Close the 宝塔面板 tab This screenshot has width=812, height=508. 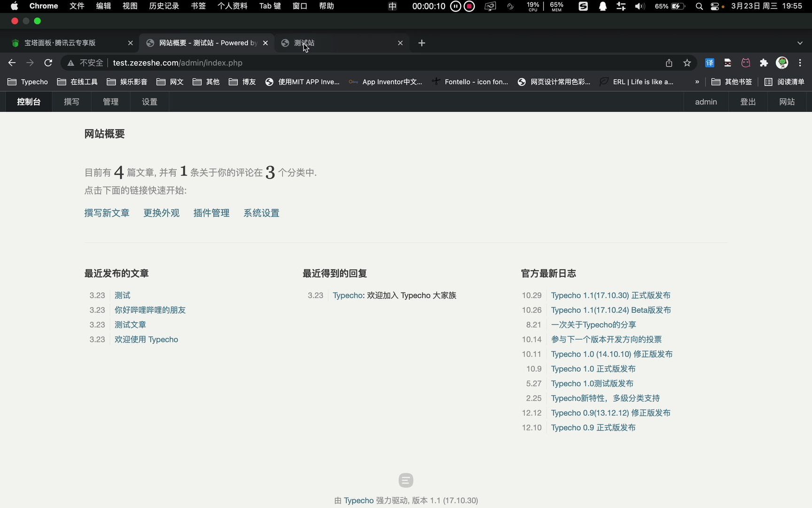[x=131, y=43]
